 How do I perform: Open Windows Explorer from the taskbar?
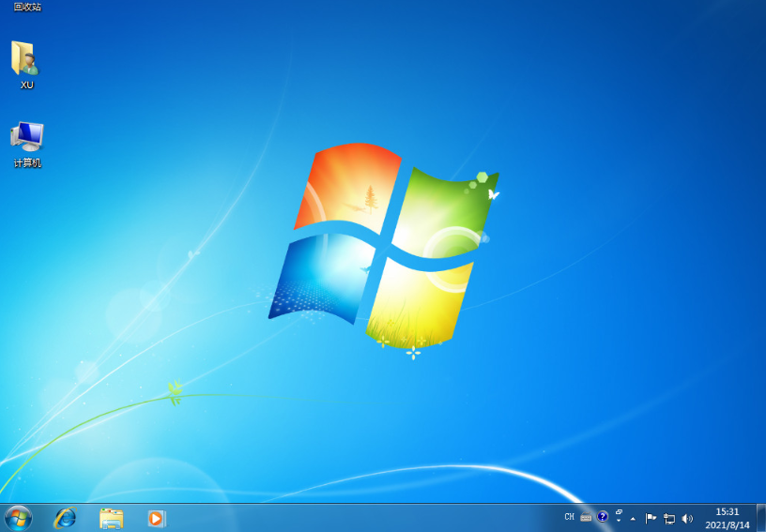(x=111, y=517)
